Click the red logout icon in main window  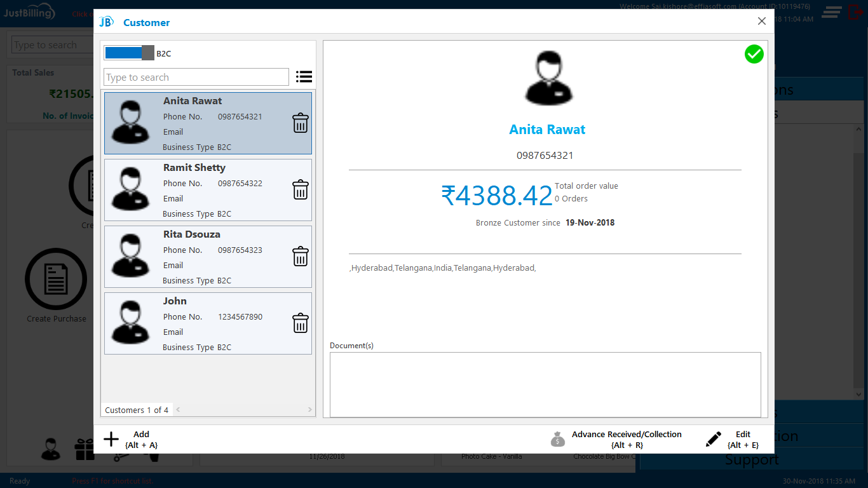click(x=855, y=11)
